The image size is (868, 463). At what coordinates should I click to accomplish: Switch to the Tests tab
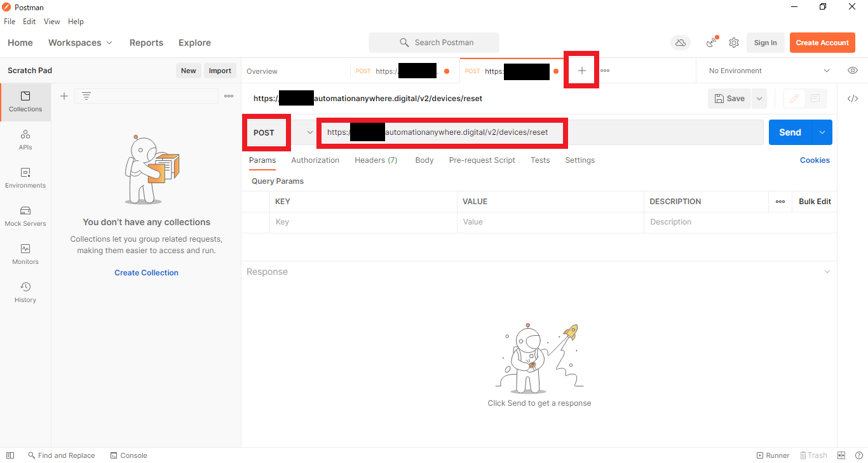540,160
